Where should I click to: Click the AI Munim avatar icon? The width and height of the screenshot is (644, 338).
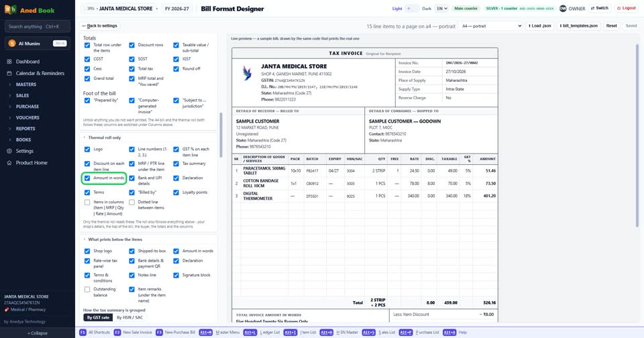(12, 43)
